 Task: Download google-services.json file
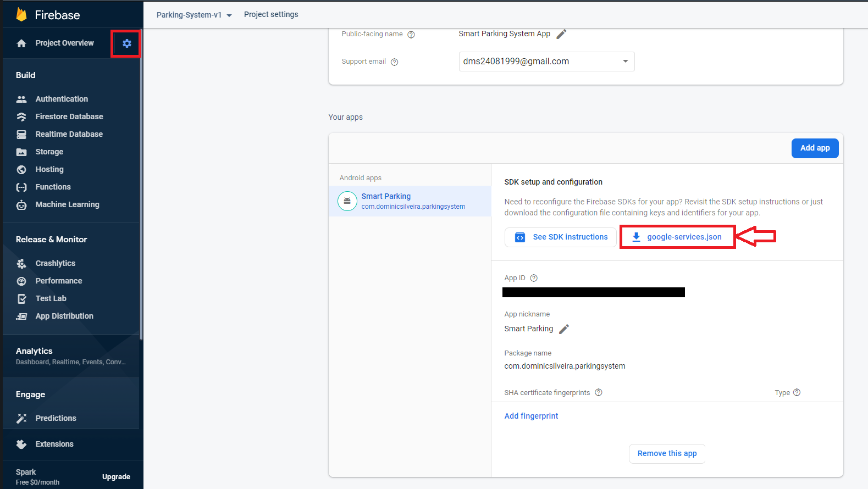click(677, 237)
